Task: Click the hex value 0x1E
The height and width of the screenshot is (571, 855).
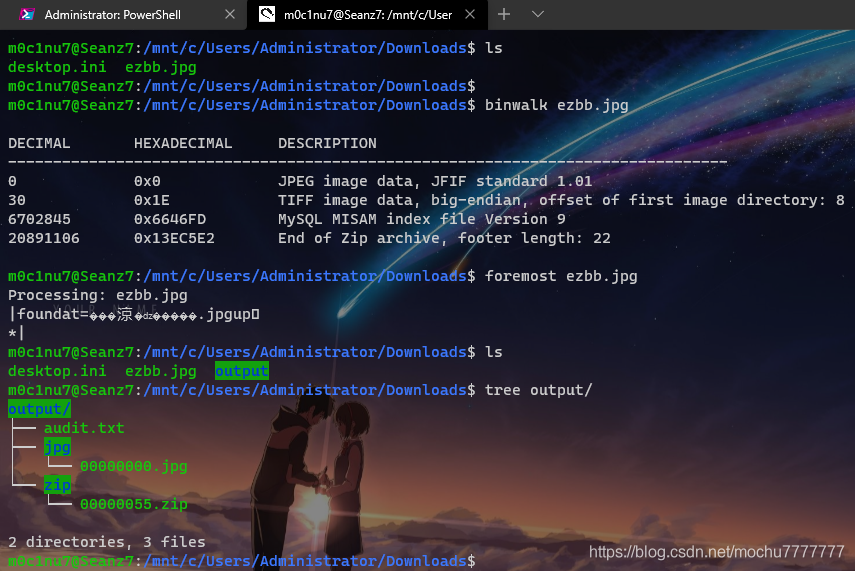Action: click(x=152, y=200)
